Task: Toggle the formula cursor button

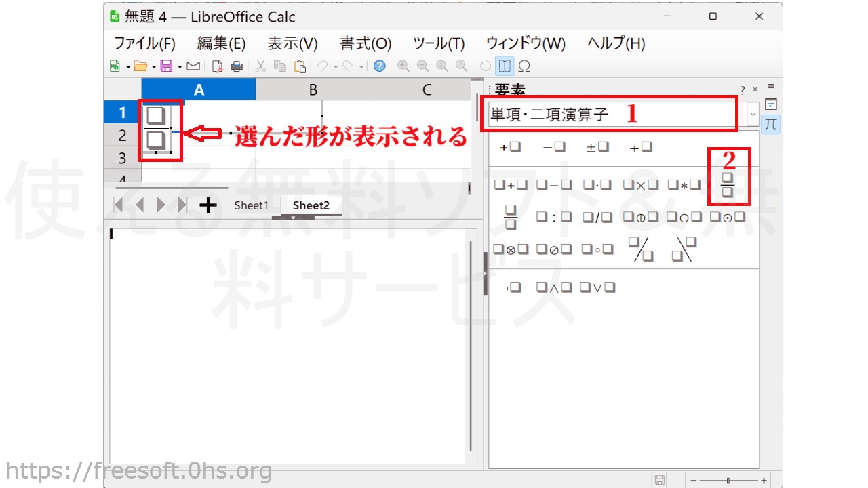Action: click(x=505, y=66)
